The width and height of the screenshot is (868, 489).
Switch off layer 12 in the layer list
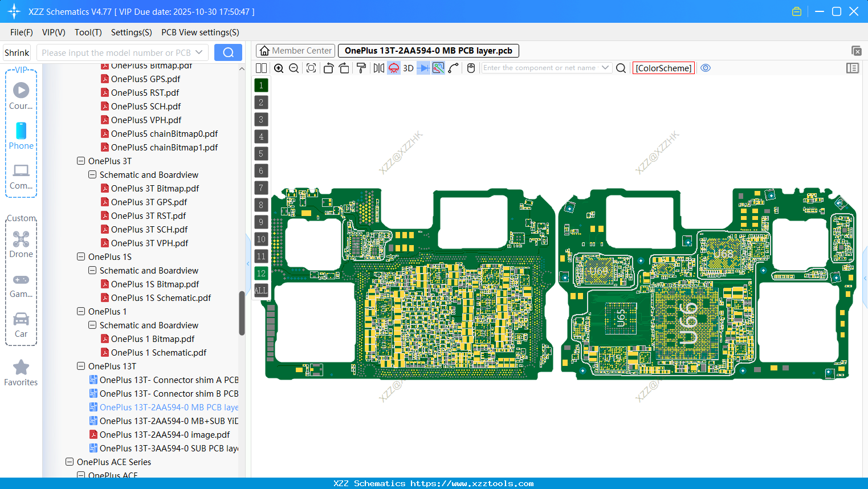[261, 273]
